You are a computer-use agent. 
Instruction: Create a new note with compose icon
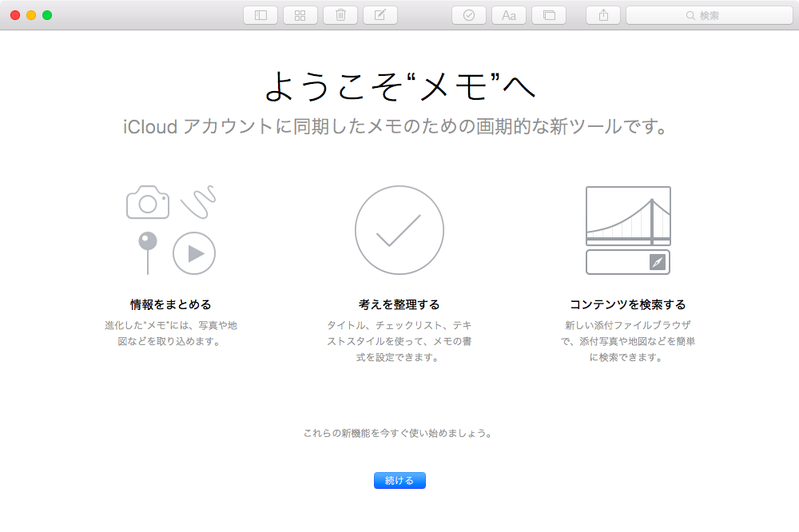point(380,15)
